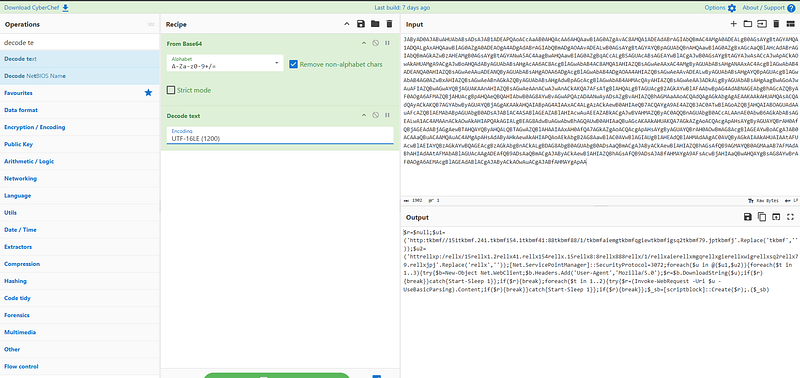The width and height of the screenshot is (800, 378).
Task: Select the 'Decode NetBIOS Name' search result
Action: [x=79, y=75]
